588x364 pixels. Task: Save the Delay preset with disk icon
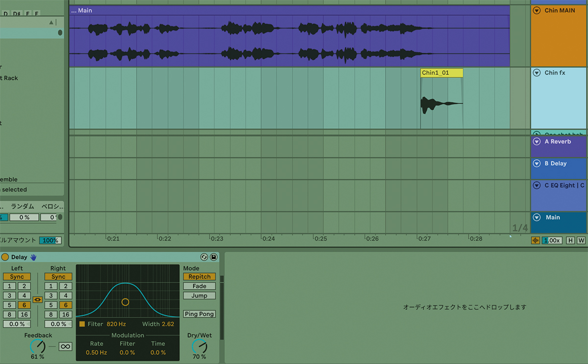tap(214, 257)
